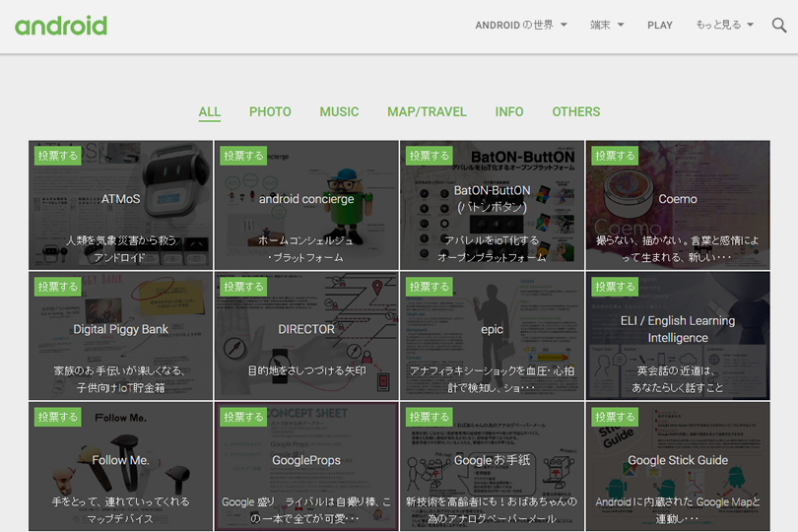Open the Follow Me. project title
This screenshot has height=532, width=798.
[x=120, y=460]
